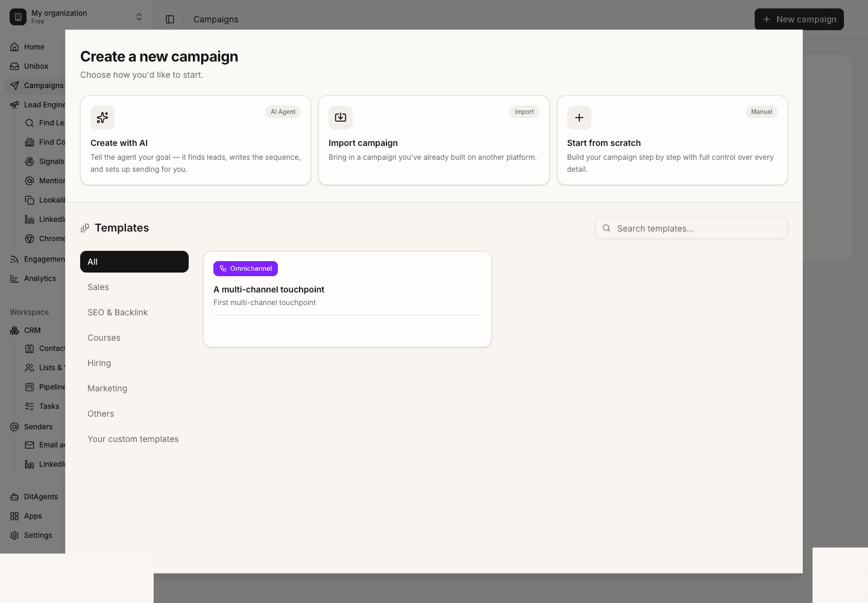
Task: Click the Analytics chart icon
Action: pyautogui.click(x=14, y=279)
